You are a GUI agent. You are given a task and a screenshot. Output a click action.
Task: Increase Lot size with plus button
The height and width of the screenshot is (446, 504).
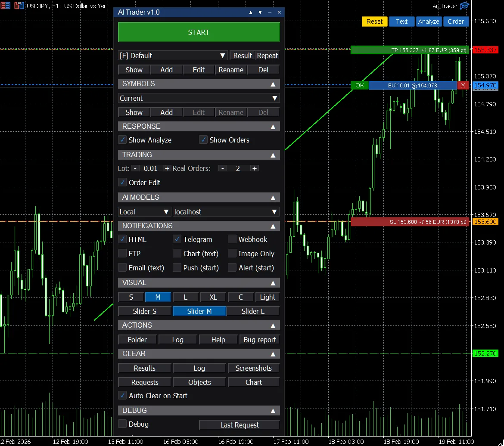[x=167, y=168]
